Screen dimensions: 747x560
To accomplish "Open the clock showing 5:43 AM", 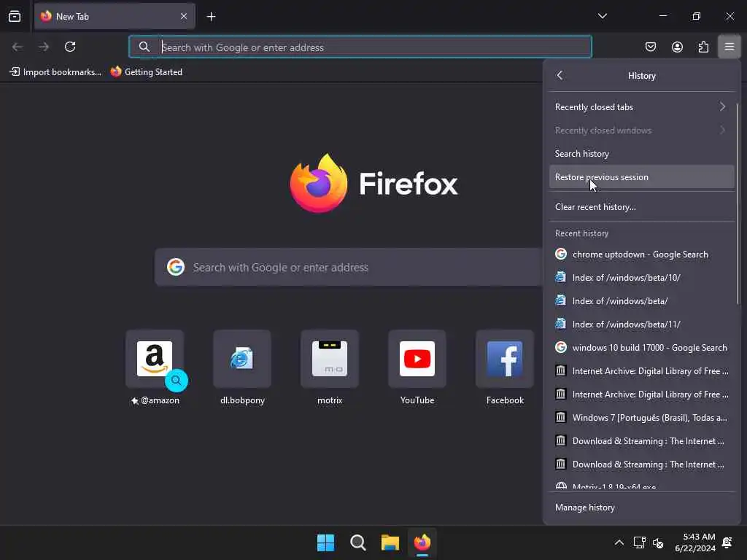I will [x=695, y=542].
